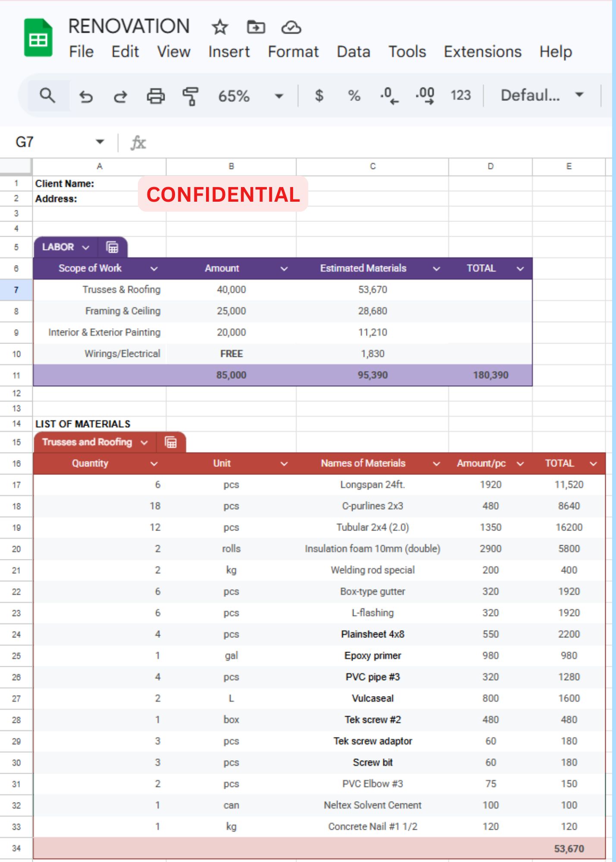Decrease decimal places

[389, 96]
